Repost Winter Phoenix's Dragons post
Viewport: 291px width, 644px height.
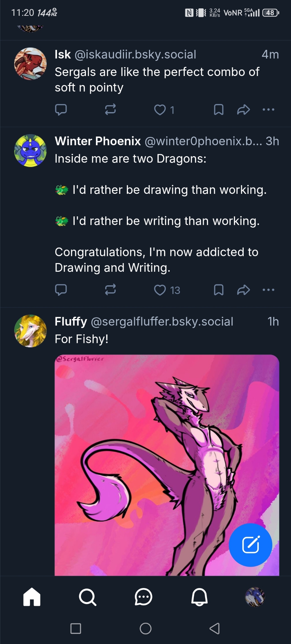coord(110,290)
